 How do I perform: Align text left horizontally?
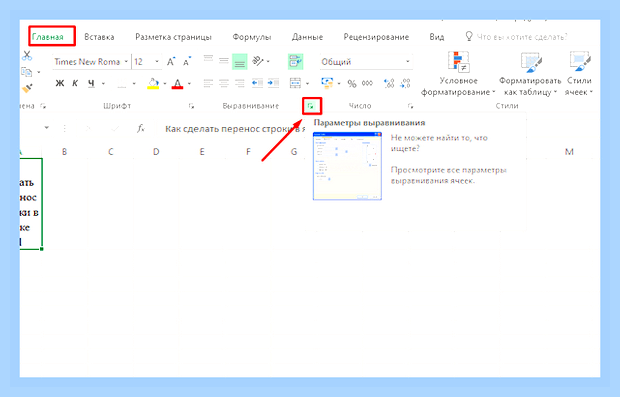(x=208, y=83)
